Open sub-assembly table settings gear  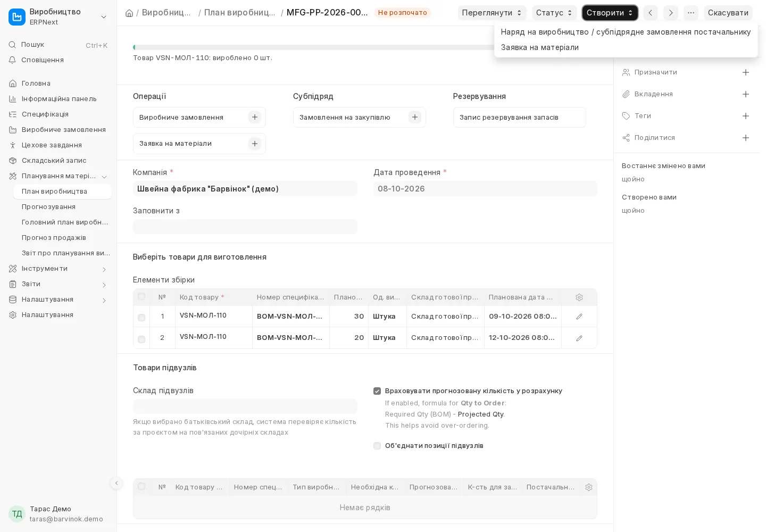589,487
